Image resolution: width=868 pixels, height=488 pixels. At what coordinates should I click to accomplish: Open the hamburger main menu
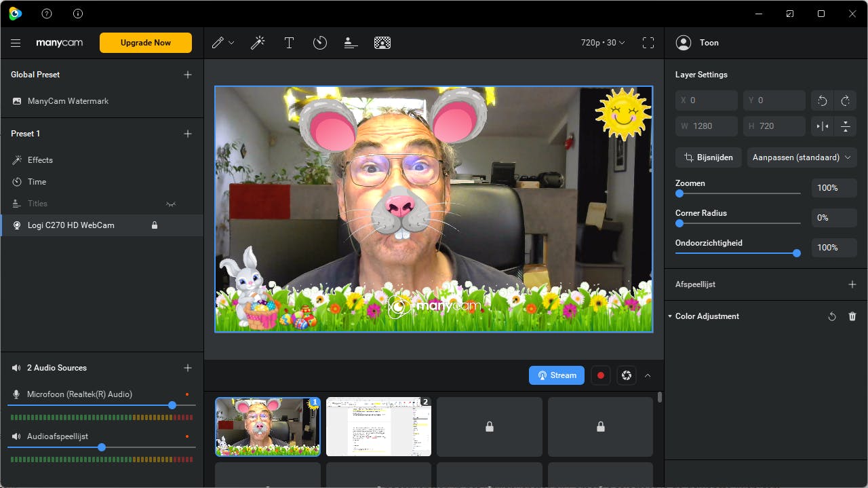pyautogui.click(x=16, y=43)
